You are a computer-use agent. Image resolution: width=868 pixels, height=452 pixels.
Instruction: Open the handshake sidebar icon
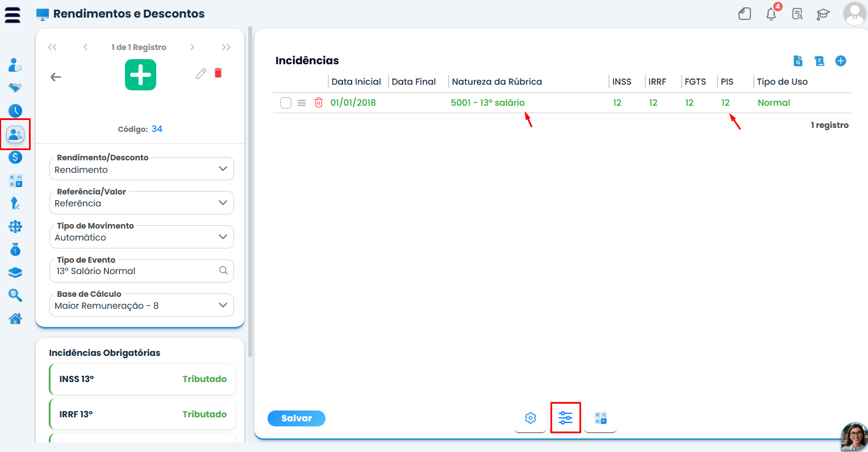click(15, 88)
